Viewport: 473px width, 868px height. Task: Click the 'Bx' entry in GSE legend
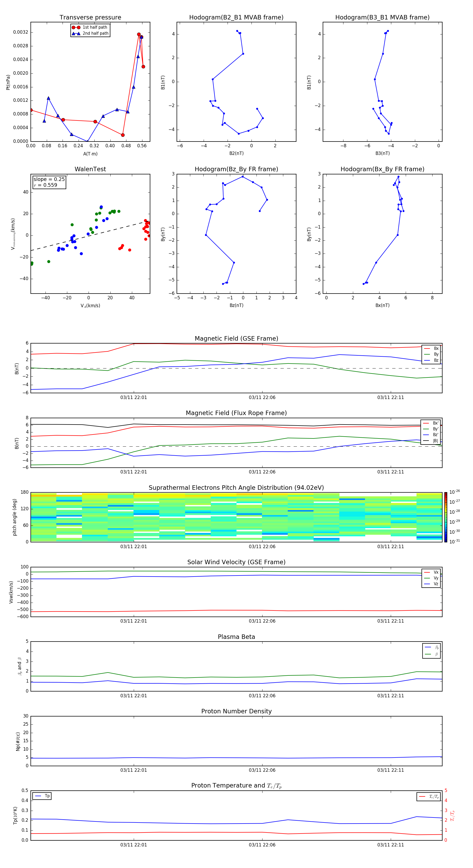pyautogui.click(x=431, y=349)
